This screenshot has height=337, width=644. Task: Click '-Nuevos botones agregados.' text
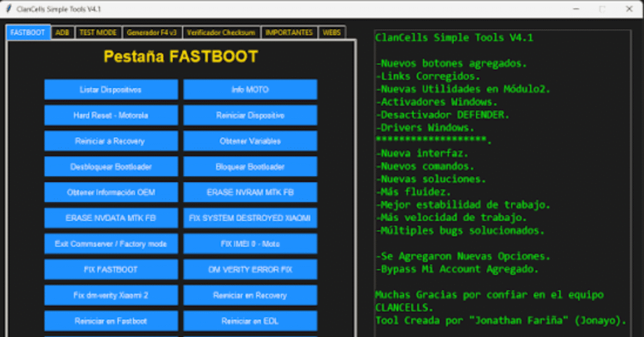tap(452, 64)
